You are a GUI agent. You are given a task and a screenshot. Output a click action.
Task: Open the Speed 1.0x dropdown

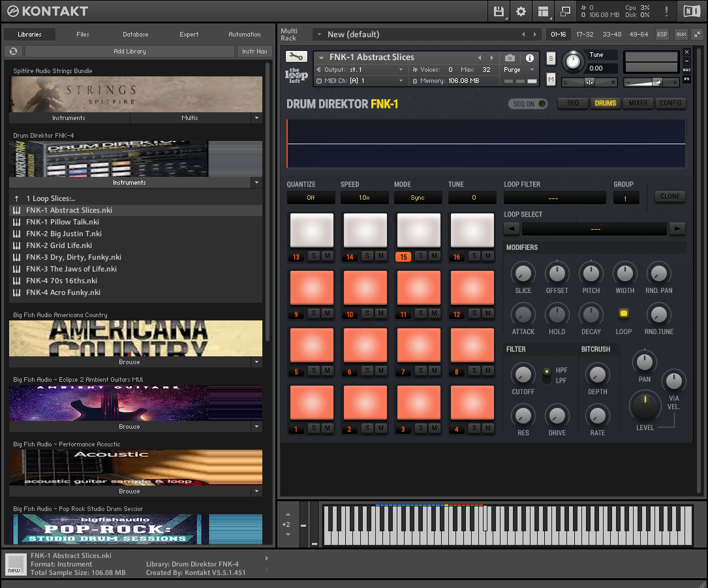(x=364, y=198)
